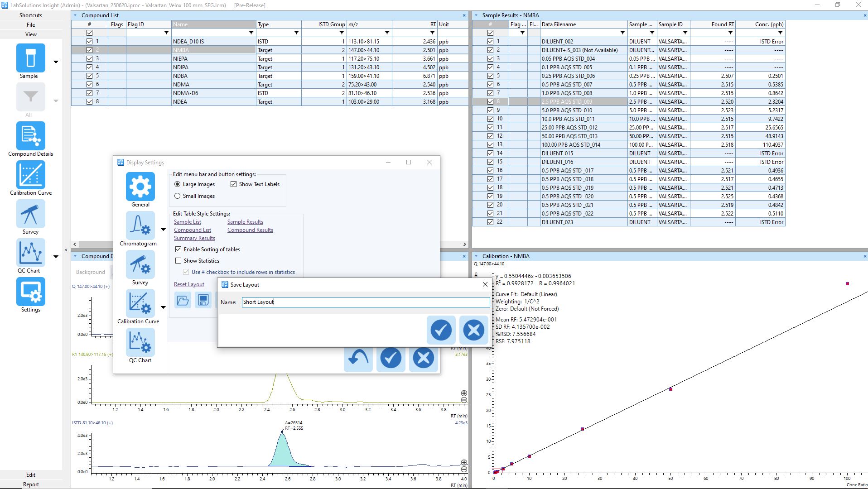Click the save layout disk icon

click(203, 300)
